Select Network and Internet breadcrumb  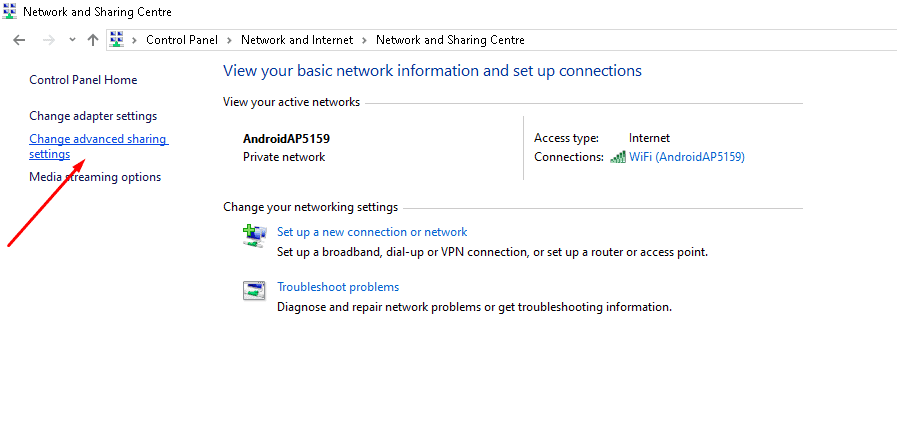[x=297, y=40]
